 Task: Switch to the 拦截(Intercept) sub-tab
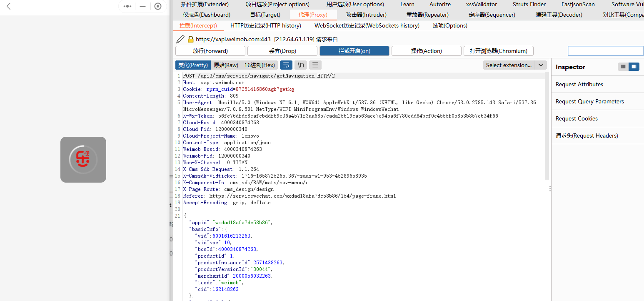[198, 25]
